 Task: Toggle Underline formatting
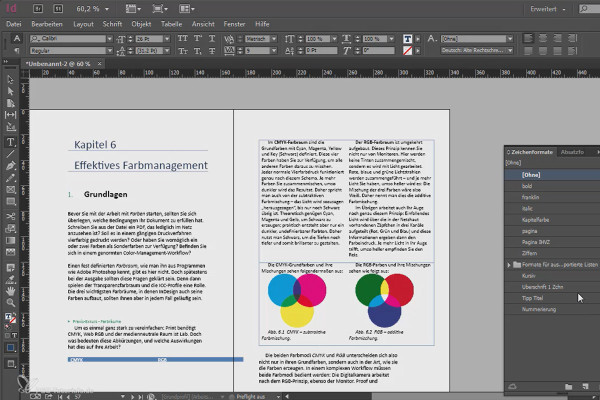point(212,39)
